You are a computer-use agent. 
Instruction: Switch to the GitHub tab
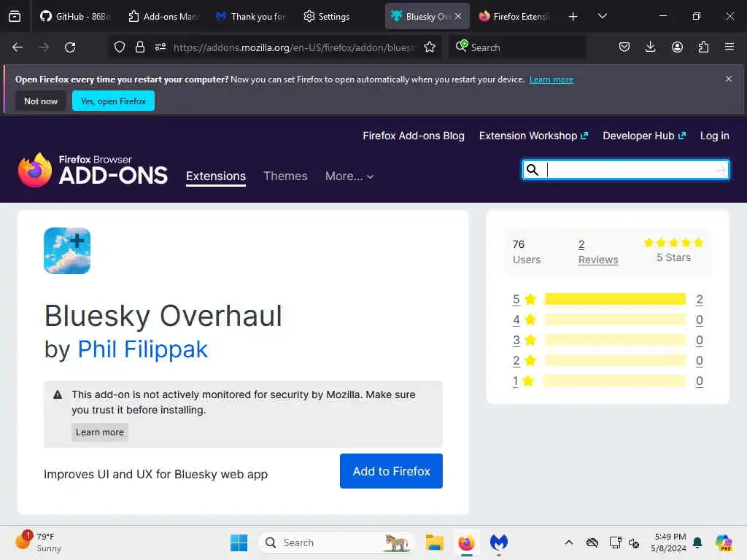click(74, 16)
